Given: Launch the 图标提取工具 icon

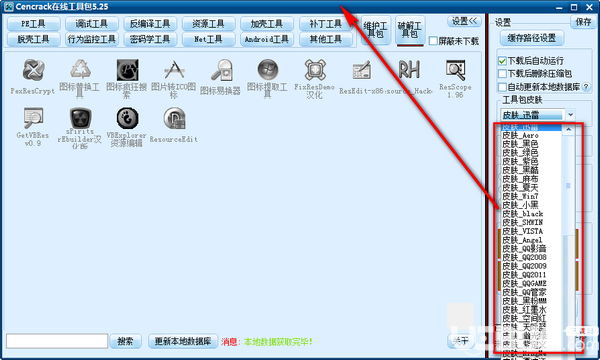Looking at the screenshot, I should 268,70.
